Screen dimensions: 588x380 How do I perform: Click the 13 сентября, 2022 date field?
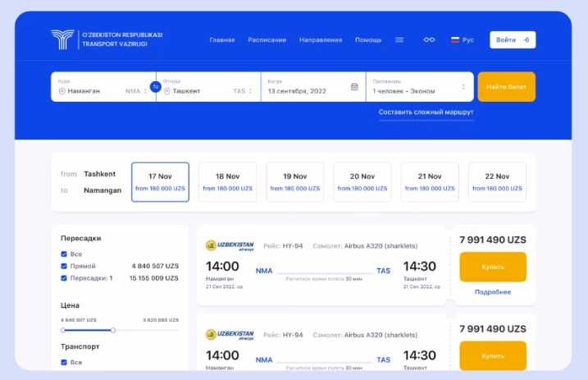pos(313,87)
